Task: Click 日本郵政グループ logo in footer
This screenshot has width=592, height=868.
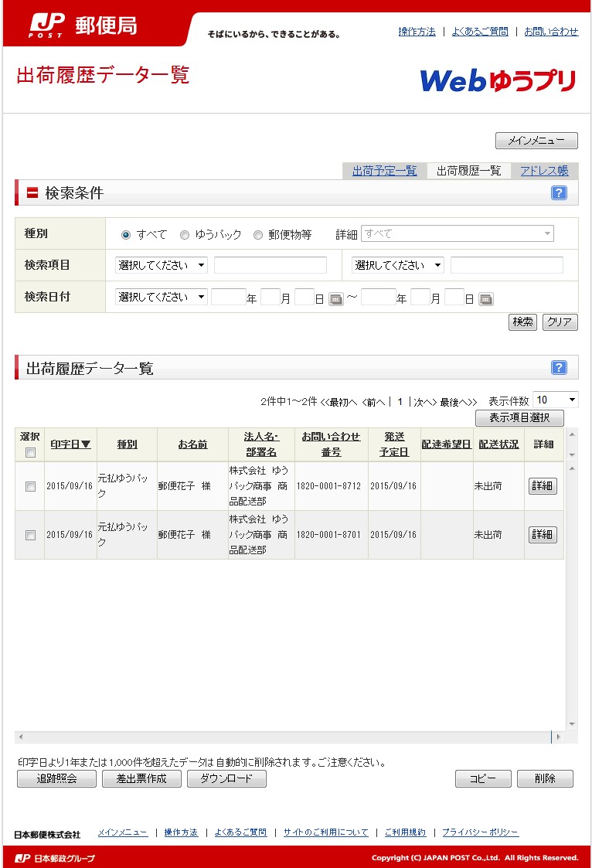Action: point(55,858)
